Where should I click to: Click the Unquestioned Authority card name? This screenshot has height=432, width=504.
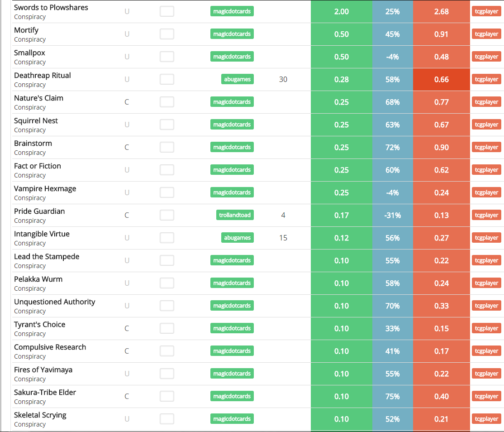[x=54, y=302]
